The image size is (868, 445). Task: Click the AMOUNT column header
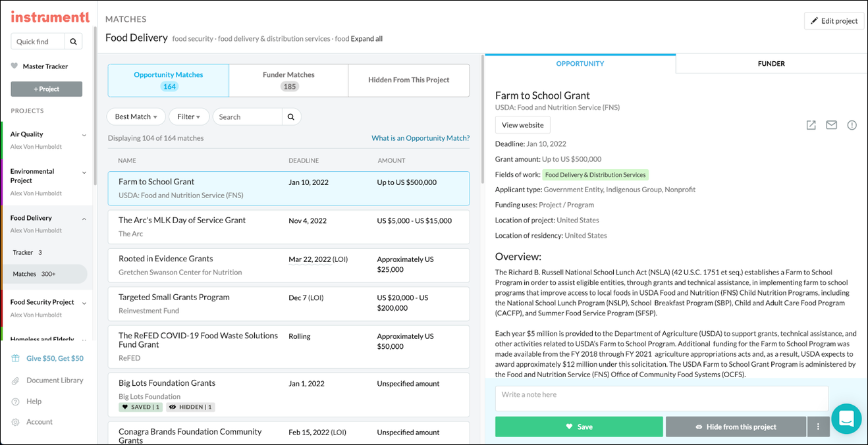[392, 161]
